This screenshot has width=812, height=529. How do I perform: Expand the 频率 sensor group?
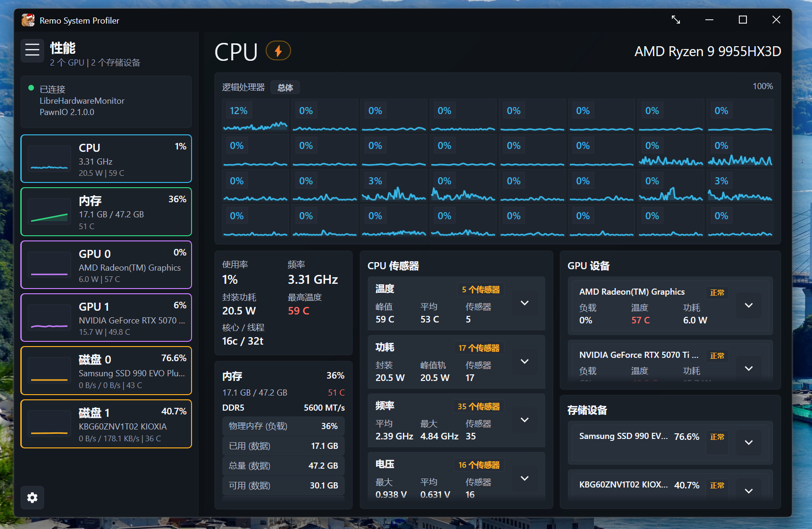point(525,420)
